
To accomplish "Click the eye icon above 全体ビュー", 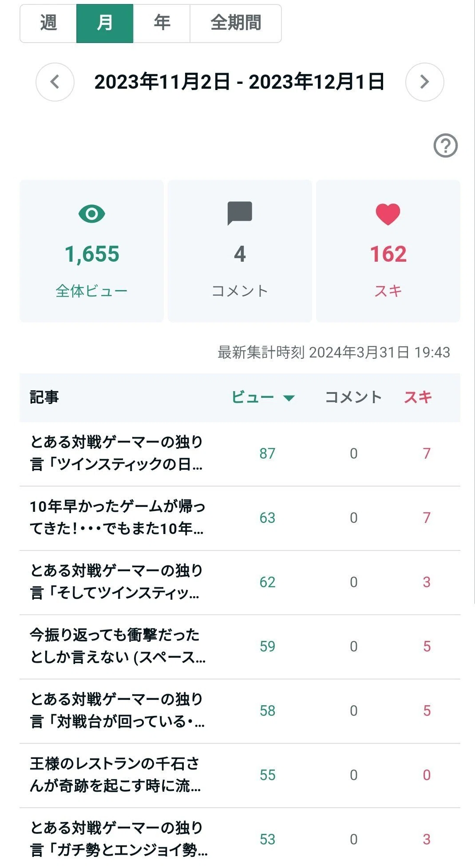I will [x=91, y=214].
